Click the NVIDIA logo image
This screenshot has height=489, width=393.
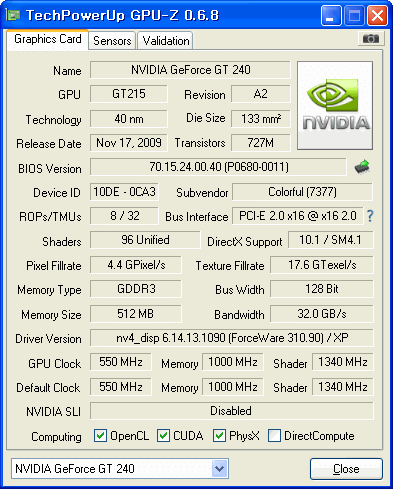coord(335,105)
